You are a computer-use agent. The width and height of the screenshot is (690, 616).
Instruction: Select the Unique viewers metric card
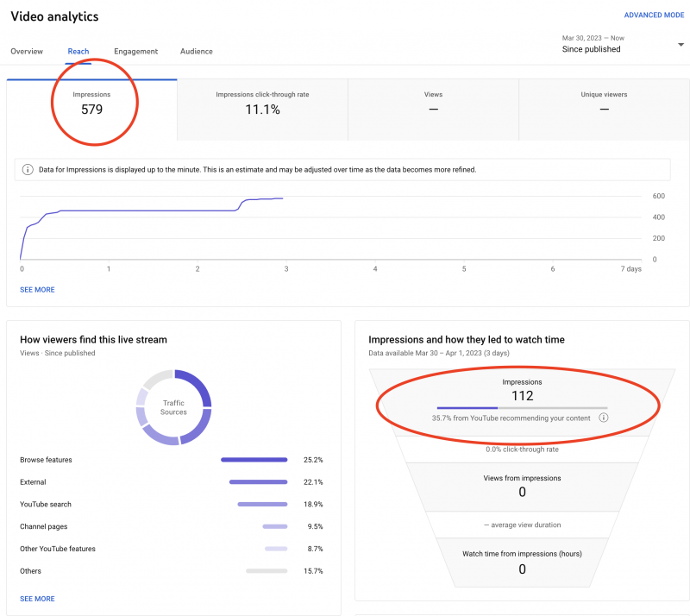click(604, 110)
